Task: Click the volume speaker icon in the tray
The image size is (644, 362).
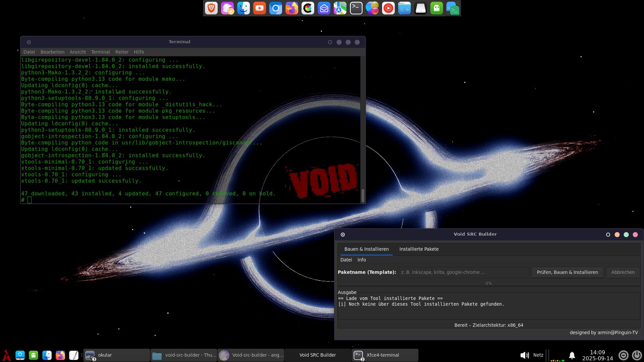Action: [x=524, y=355]
